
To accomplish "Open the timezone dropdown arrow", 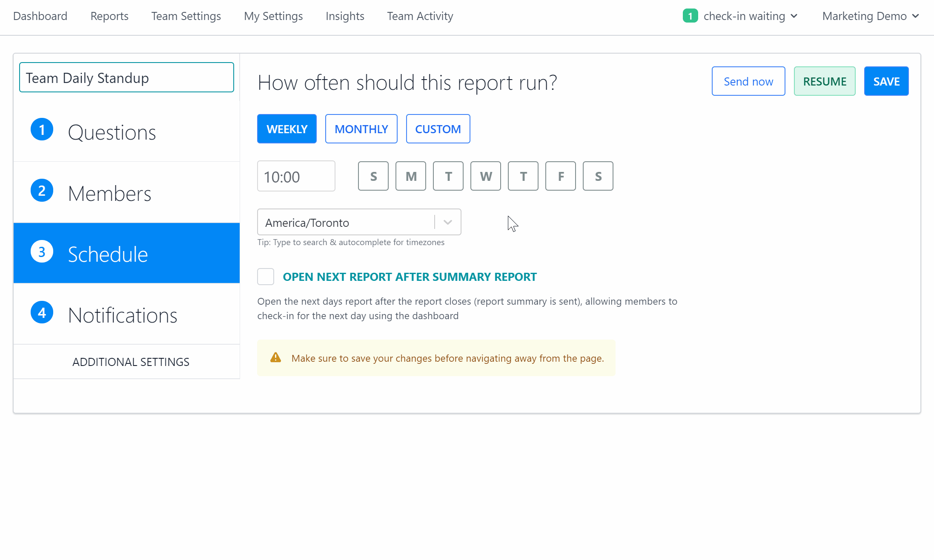I will tap(447, 222).
